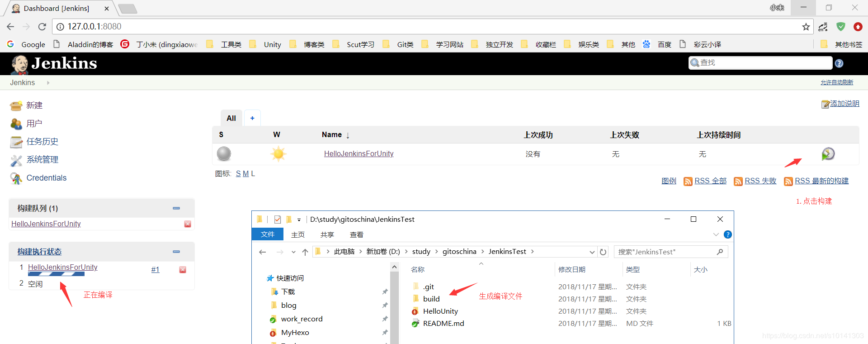Open HelloJenkinsForUnity job in table

coord(359,154)
